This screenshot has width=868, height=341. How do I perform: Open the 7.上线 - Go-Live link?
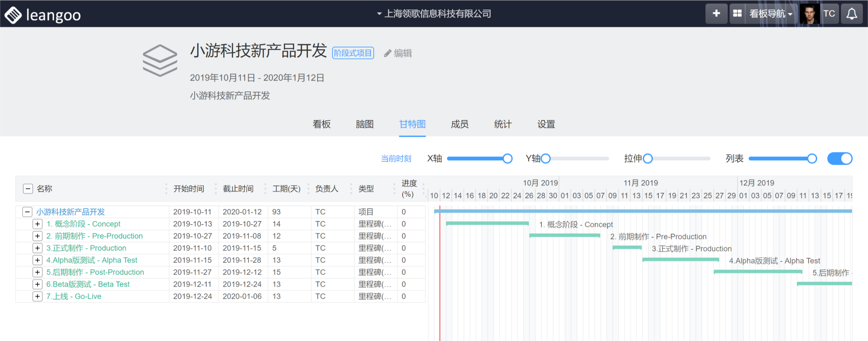(74, 296)
